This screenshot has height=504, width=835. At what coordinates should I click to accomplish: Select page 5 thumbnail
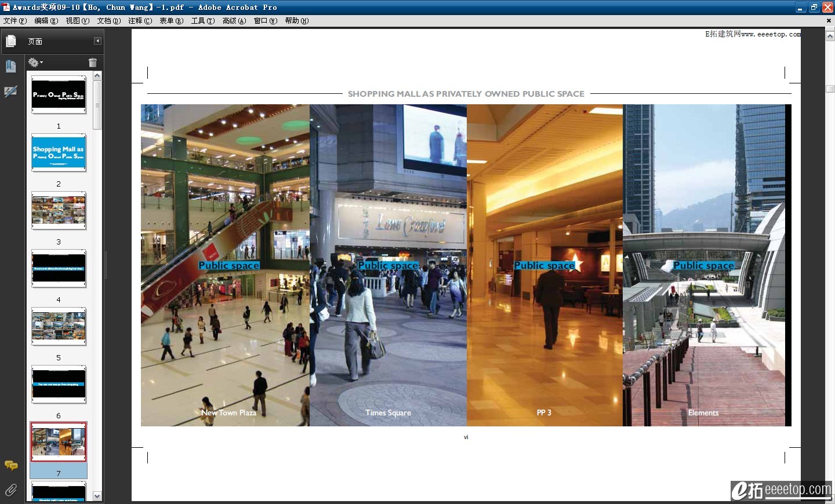[59, 326]
